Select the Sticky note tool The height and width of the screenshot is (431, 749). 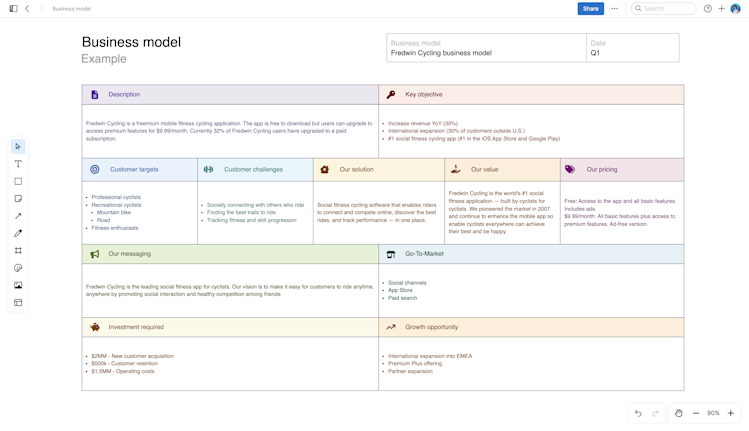tap(18, 199)
